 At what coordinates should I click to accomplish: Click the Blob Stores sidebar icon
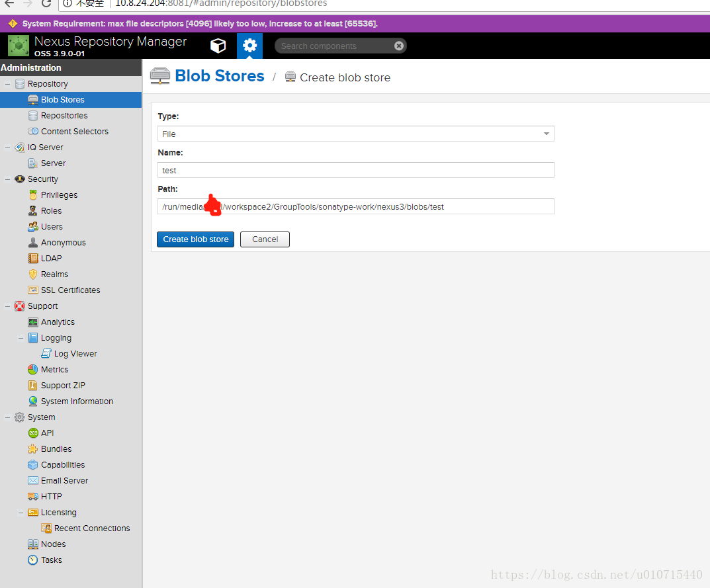coord(33,100)
